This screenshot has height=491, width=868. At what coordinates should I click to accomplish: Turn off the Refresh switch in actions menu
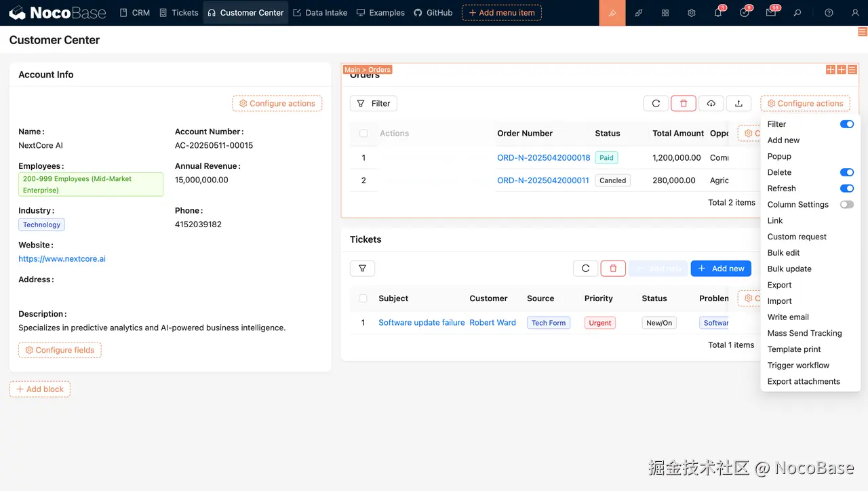click(x=847, y=189)
